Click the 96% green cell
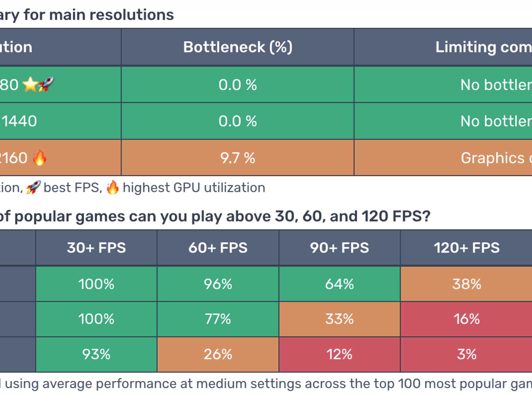The width and height of the screenshot is (532, 399). pyautogui.click(x=218, y=284)
